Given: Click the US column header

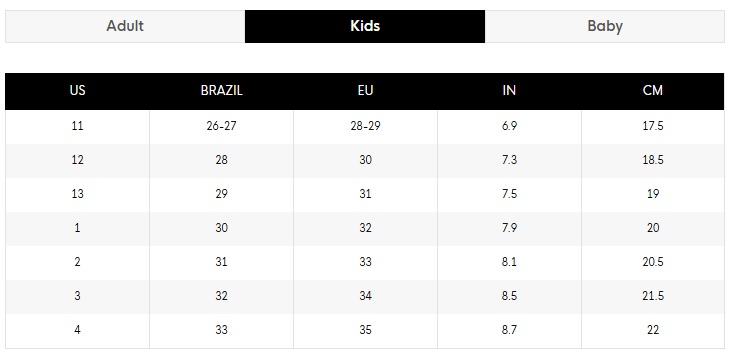Looking at the screenshot, I should pyautogui.click(x=77, y=91).
